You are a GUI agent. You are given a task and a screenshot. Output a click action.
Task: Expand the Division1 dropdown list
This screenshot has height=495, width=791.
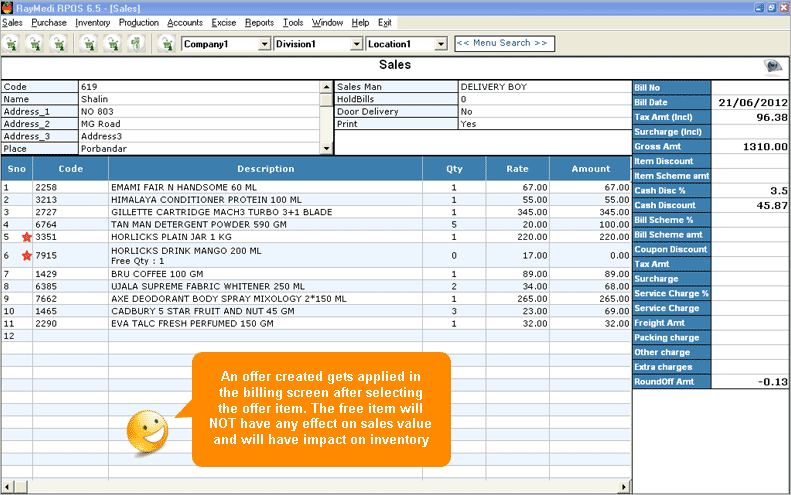click(356, 44)
